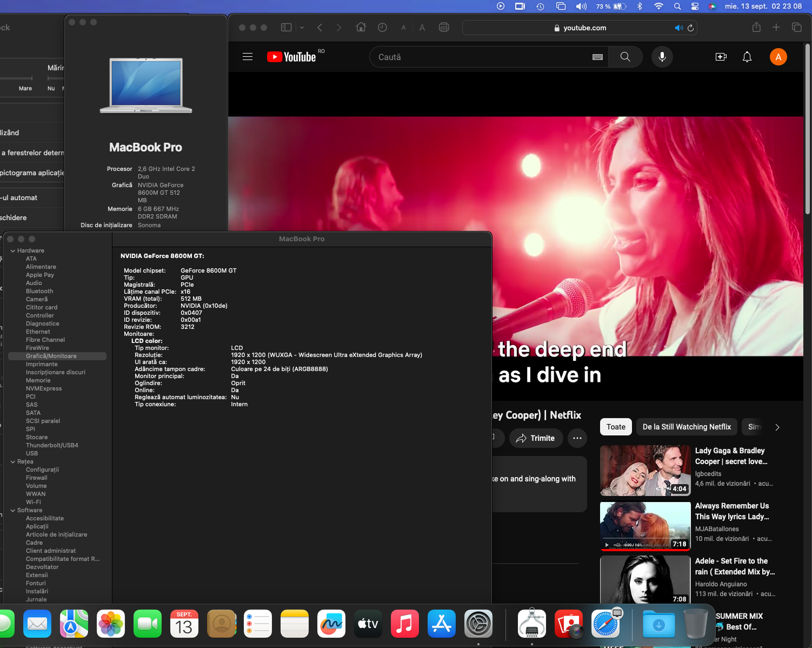Image resolution: width=812 pixels, height=648 pixels.
Task: Click Safari's home toolbar icon
Action: click(361, 28)
